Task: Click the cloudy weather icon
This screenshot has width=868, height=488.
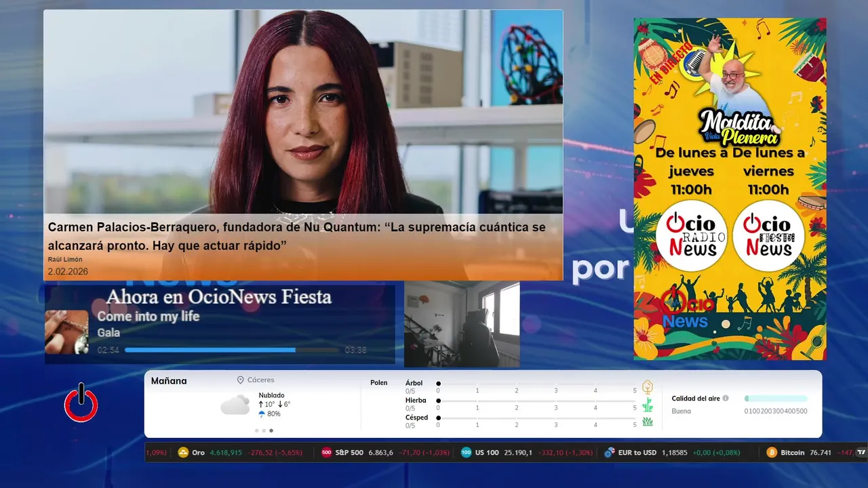Action: tap(235, 405)
